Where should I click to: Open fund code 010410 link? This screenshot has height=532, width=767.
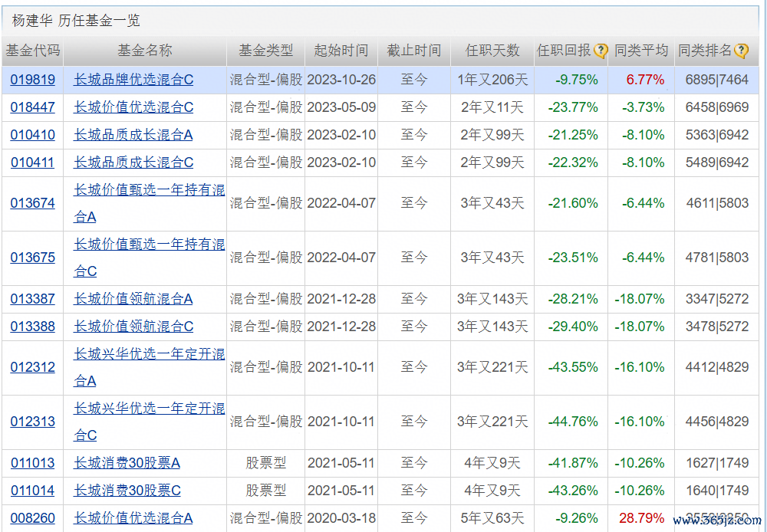tap(33, 135)
